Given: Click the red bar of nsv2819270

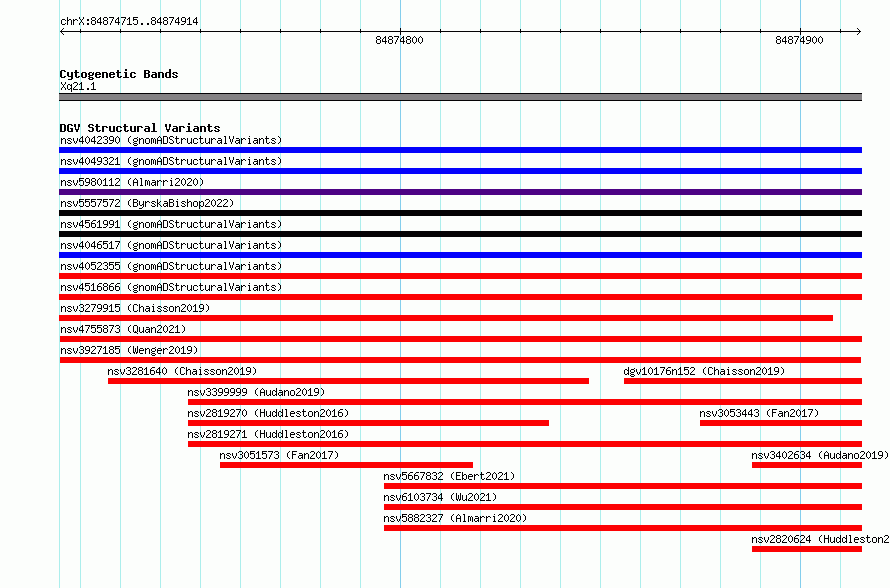Looking at the screenshot, I should [368, 423].
